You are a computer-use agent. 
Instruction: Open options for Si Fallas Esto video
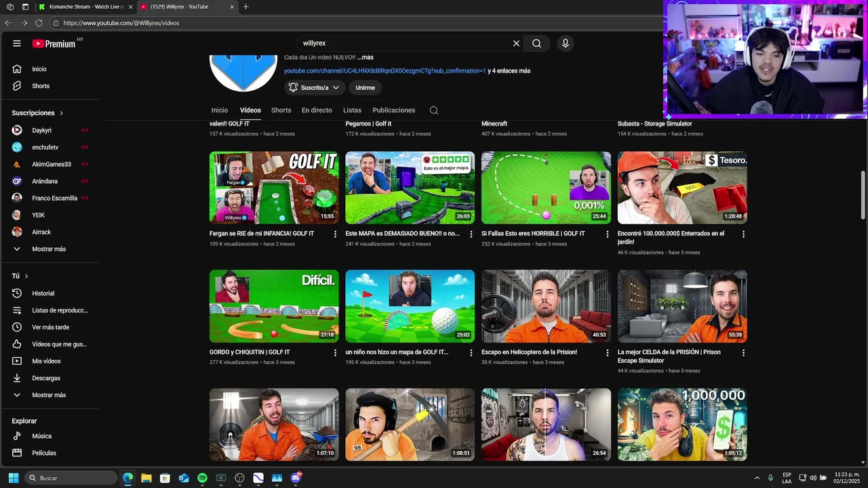coord(607,234)
